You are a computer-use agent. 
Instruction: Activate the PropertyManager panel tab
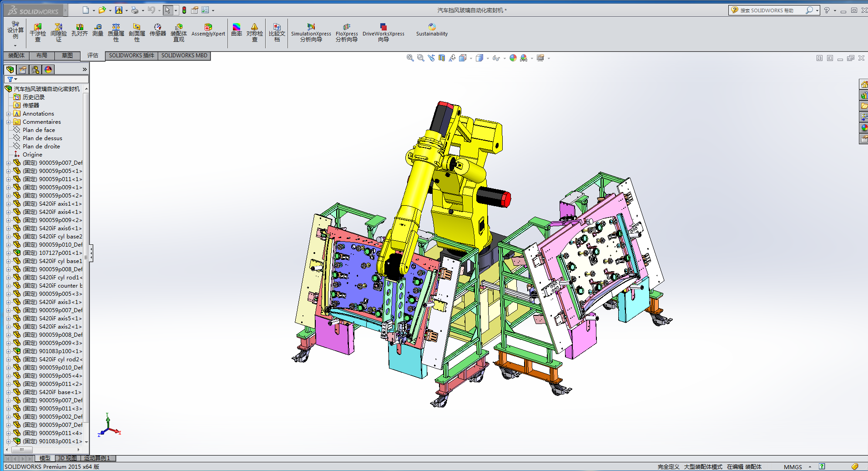point(23,70)
